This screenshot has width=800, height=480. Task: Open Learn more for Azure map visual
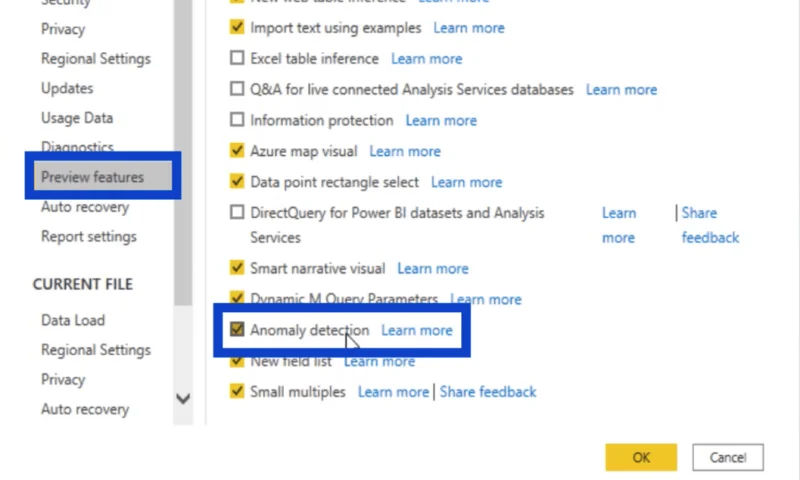[x=405, y=151]
